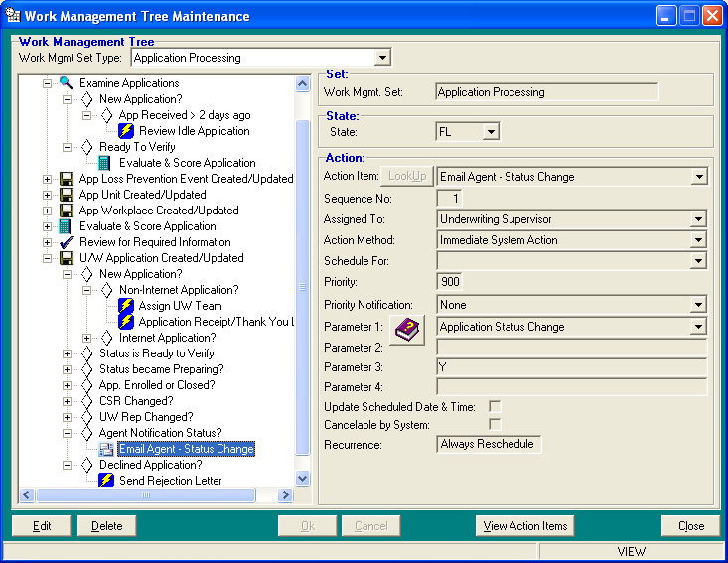This screenshot has height=563, width=728.
Task: Expand the Internet Application? node
Action: click(86, 338)
